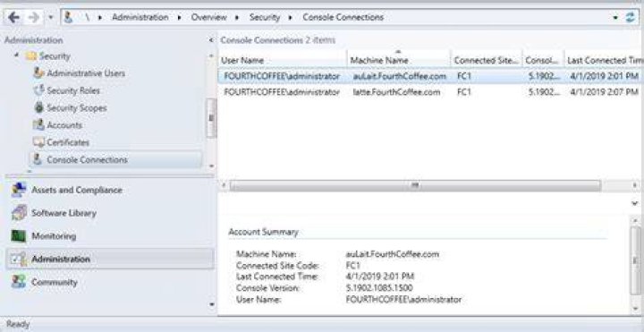Collapse the navigation pane with the chevron
Image resolution: width=644 pixels, height=332 pixels.
click(x=211, y=40)
